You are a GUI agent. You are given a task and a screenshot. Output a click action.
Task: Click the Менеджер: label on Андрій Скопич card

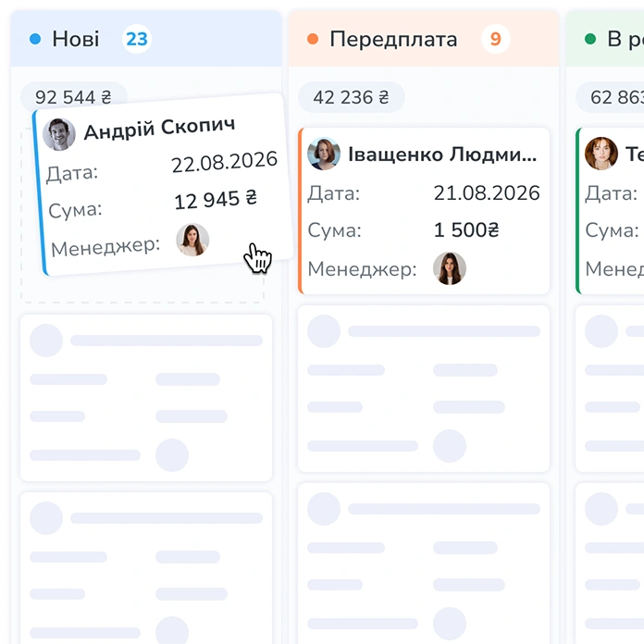(x=105, y=247)
